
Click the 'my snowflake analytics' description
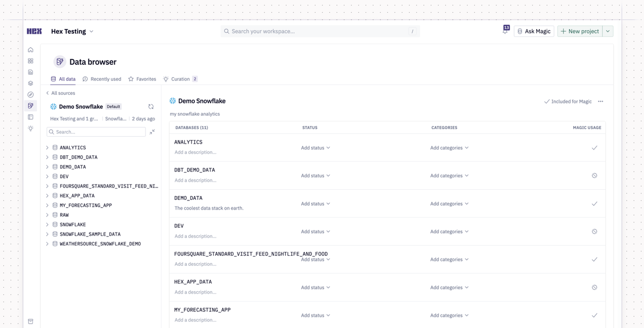coord(195,114)
